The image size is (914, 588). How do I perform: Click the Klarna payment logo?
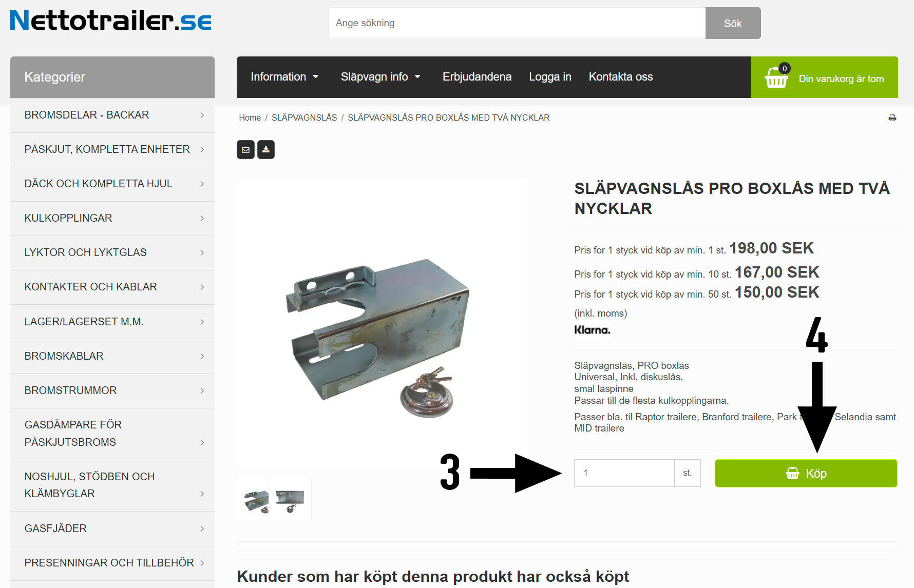[592, 330]
